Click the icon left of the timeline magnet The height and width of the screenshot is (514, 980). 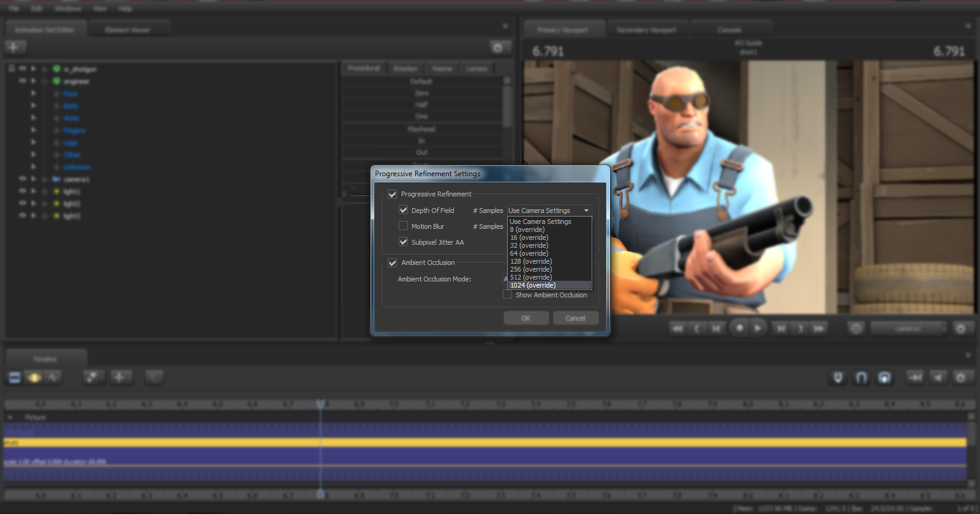tap(838, 378)
